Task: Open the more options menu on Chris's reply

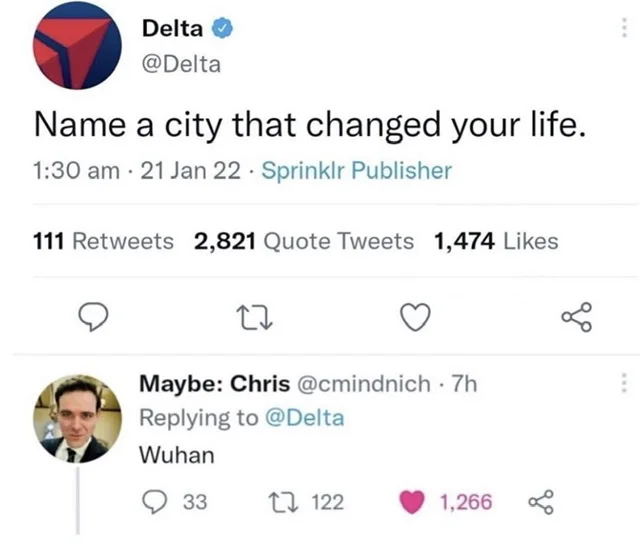Action: coord(624,383)
